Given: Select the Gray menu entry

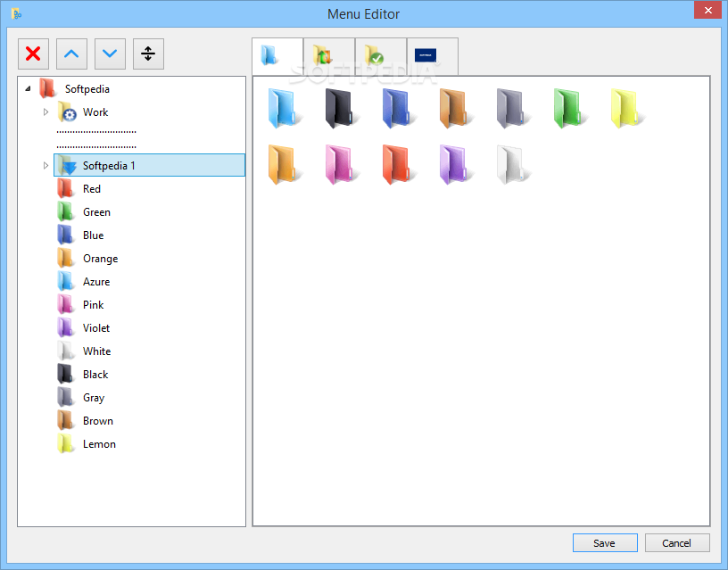Looking at the screenshot, I should coord(94,398).
